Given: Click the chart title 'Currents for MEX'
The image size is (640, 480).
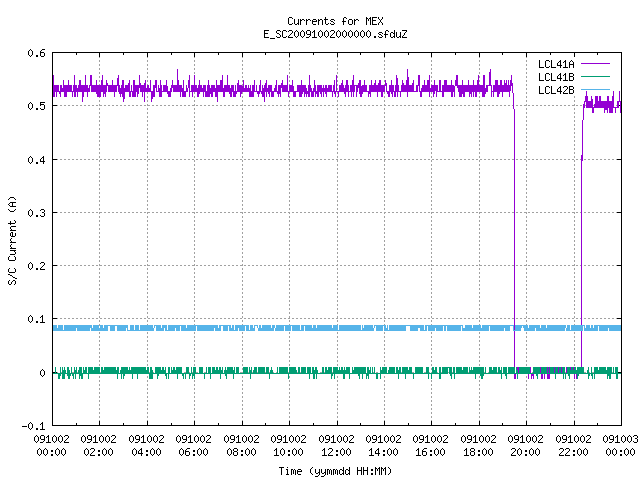Looking at the screenshot, I should pos(335,21).
